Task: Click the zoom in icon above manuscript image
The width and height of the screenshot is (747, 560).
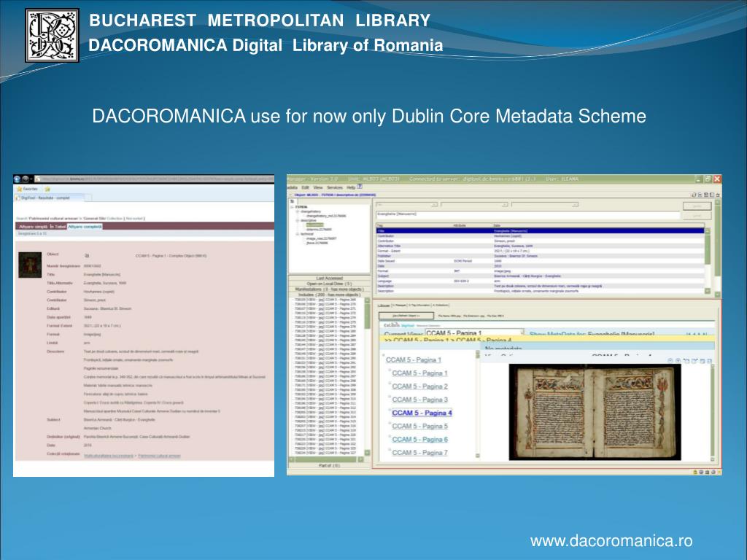Action: tap(678, 361)
